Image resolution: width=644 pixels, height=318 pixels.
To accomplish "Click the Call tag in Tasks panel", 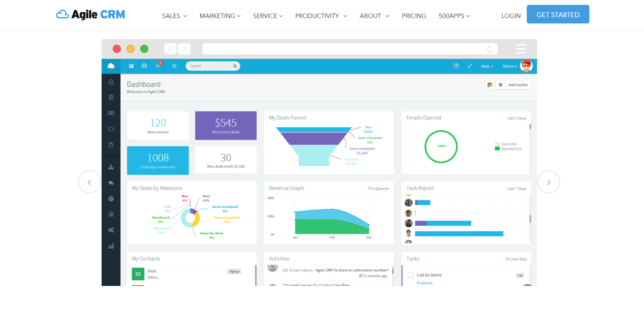I will coord(520,275).
